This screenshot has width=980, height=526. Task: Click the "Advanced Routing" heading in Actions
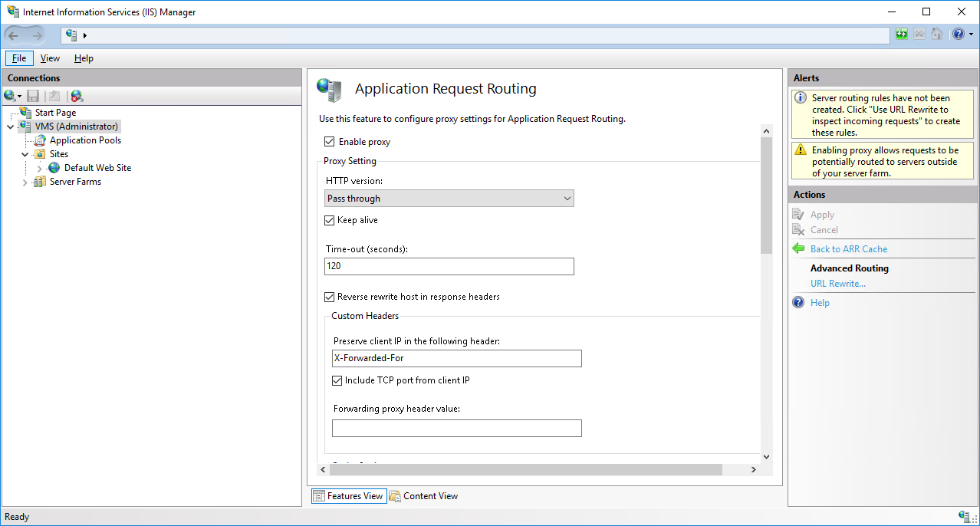click(x=850, y=268)
